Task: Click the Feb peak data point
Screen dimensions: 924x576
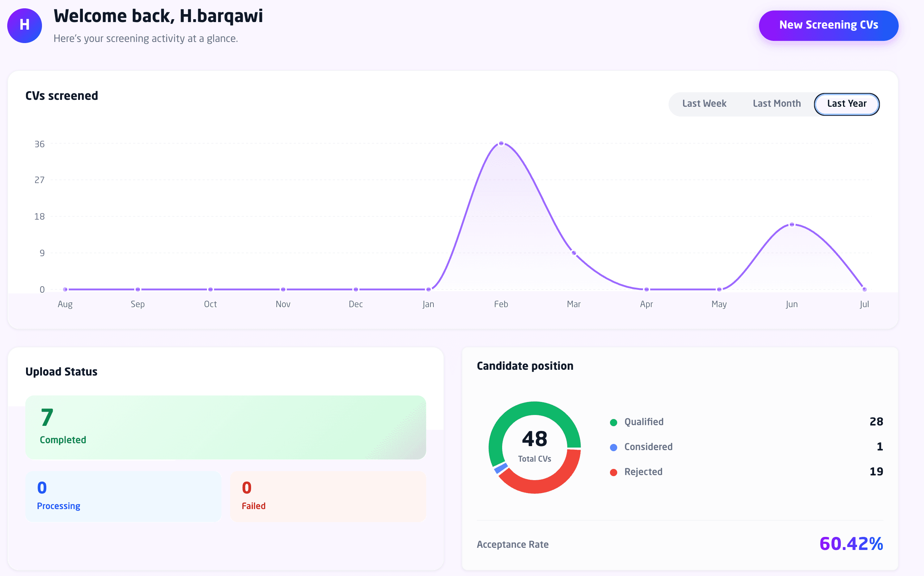Action: coord(501,144)
